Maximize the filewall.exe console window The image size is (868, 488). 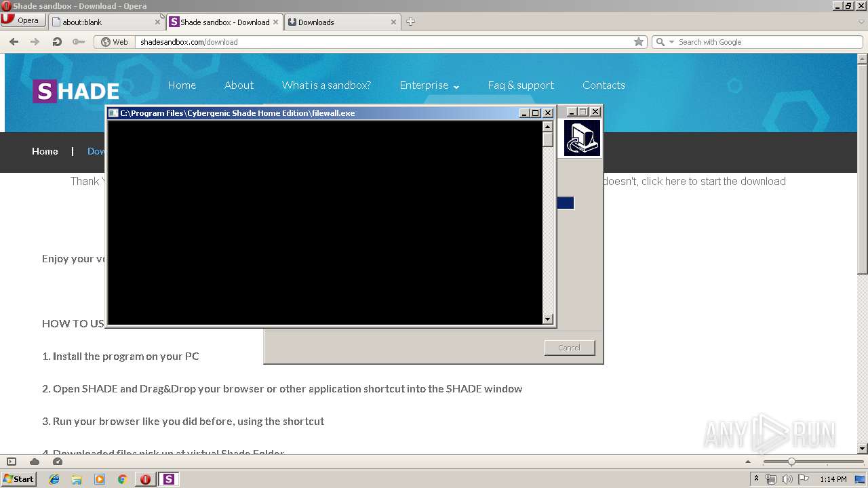coord(536,113)
